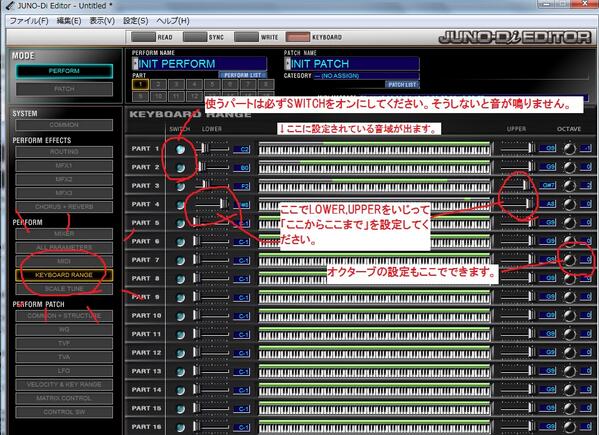Open the 設定(S) menu

(135, 21)
